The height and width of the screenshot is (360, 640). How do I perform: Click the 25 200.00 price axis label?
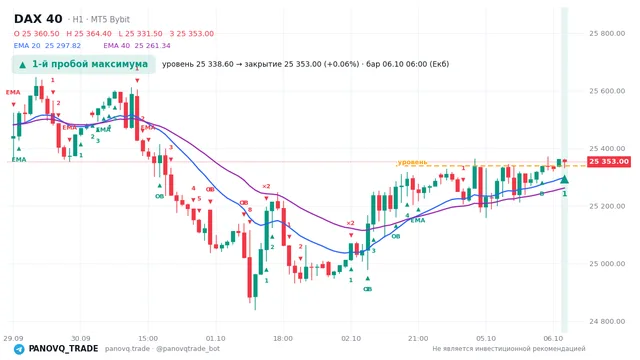(607, 206)
